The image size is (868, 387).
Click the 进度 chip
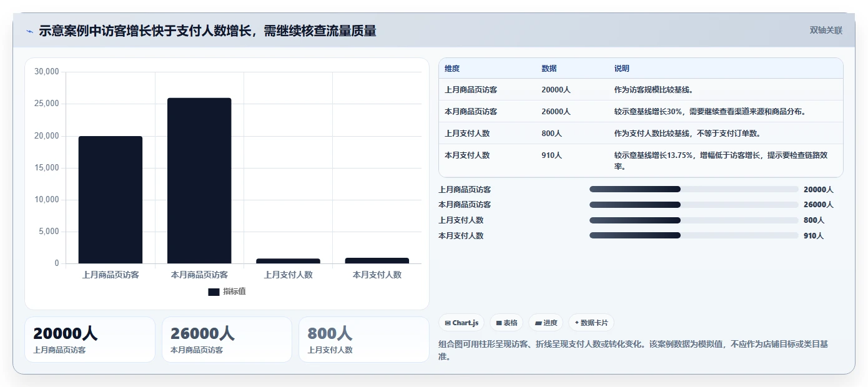[x=546, y=323]
